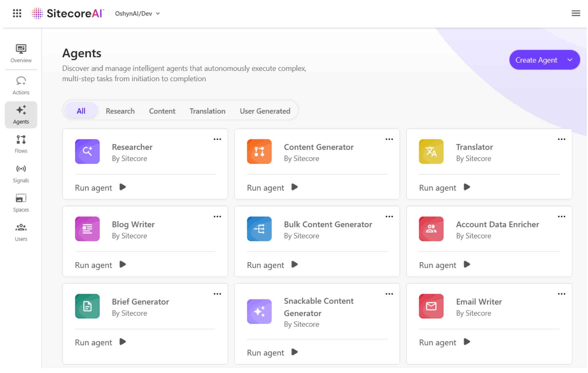
Task: Run the Snackable Content Generator play icon
Action: [x=295, y=352]
